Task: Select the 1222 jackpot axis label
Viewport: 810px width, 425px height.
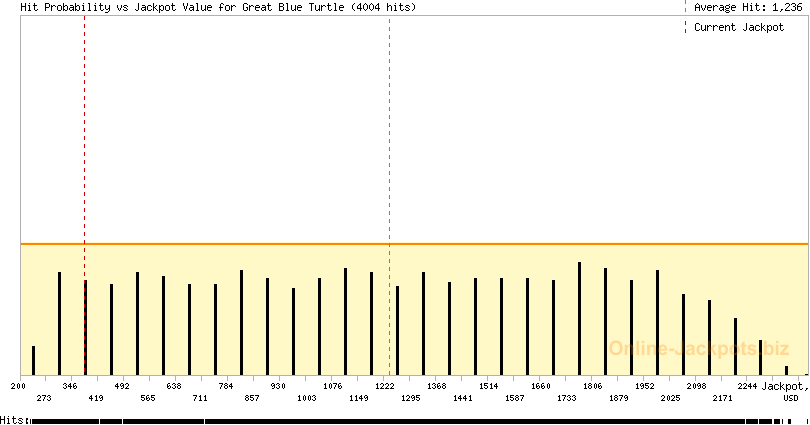Action: point(385,385)
